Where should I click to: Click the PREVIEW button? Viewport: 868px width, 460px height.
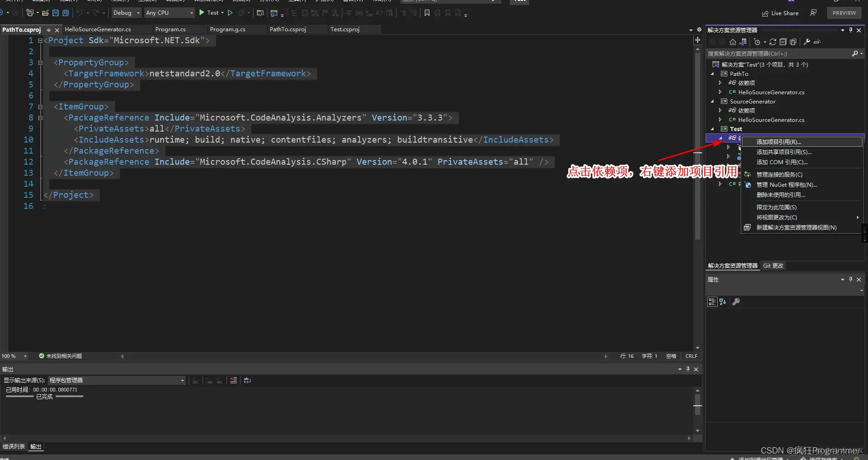point(844,13)
